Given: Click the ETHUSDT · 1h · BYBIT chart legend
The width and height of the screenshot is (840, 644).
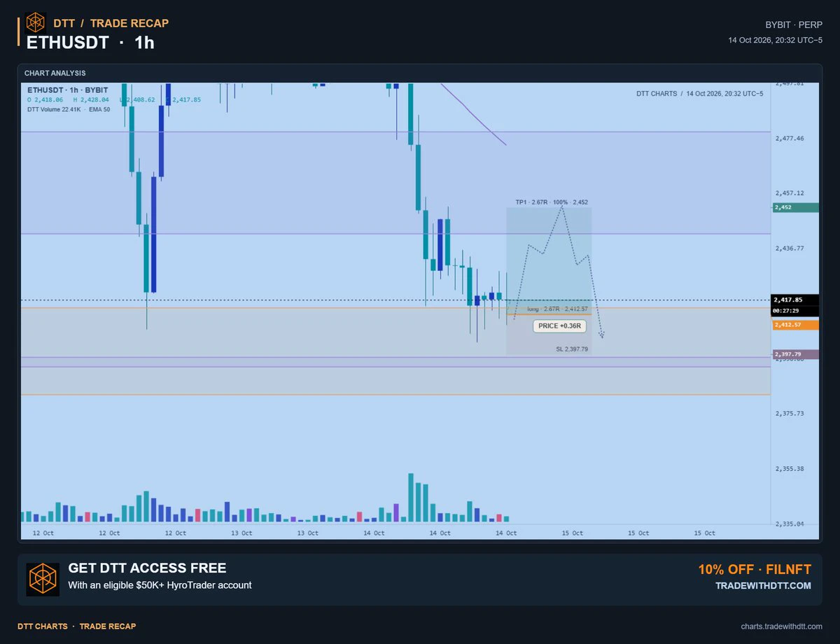Looking at the screenshot, I should 68,90.
